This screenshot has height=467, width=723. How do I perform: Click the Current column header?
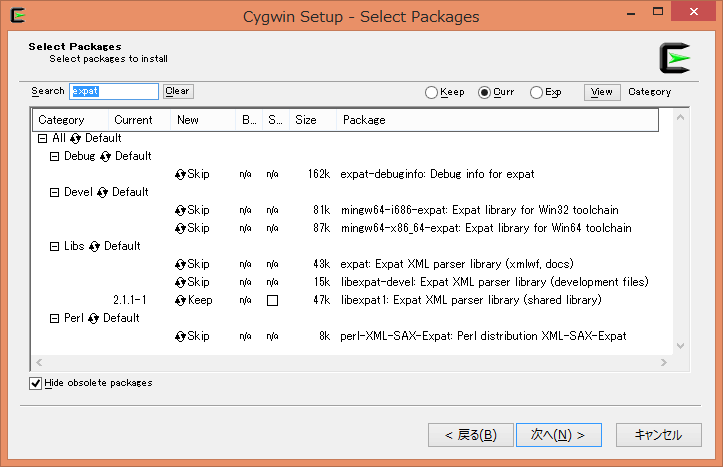point(139,120)
